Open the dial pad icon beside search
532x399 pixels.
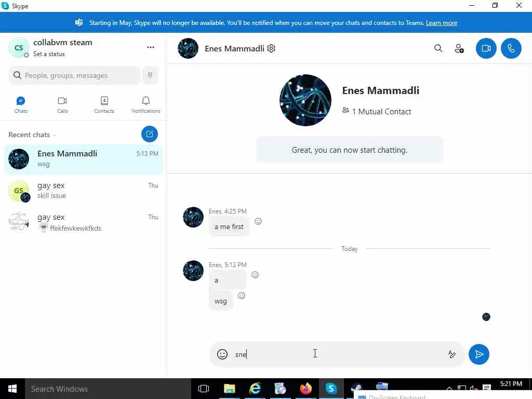pos(150,75)
